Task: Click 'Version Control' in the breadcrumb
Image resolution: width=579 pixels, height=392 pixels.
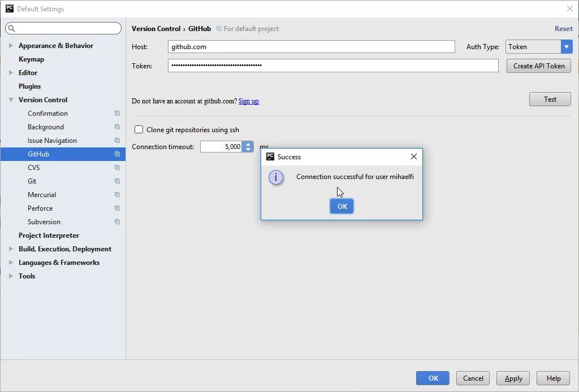Action: tap(156, 28)
